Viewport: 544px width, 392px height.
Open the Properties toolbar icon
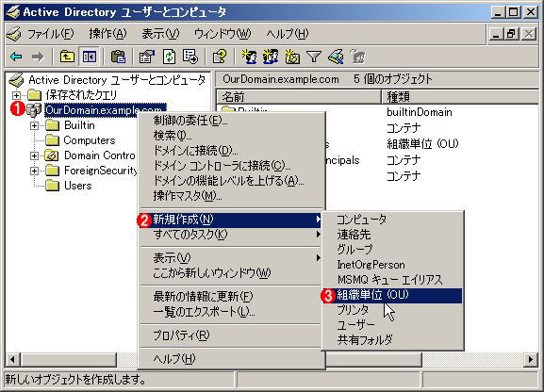(147, 57)
